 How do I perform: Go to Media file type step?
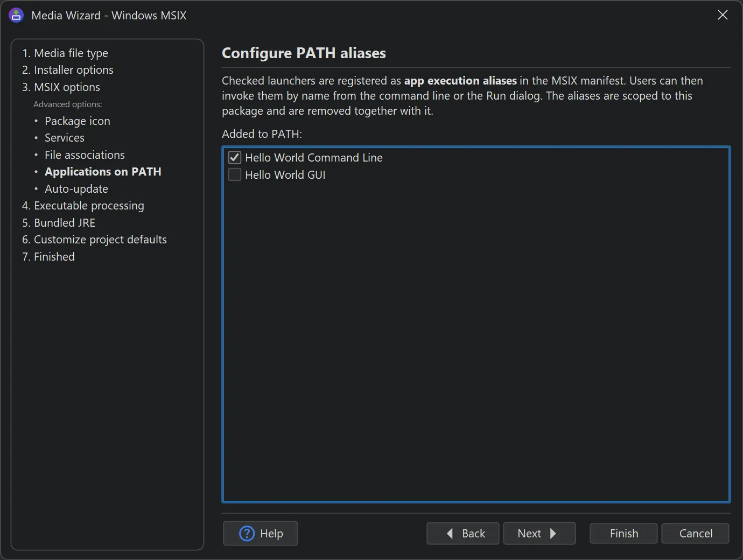(x=65, y=53)
